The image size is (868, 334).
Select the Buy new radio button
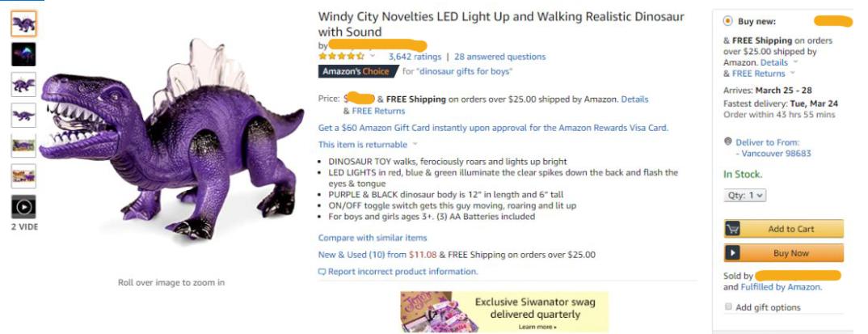pyautogui.click(x=727, y=21)
